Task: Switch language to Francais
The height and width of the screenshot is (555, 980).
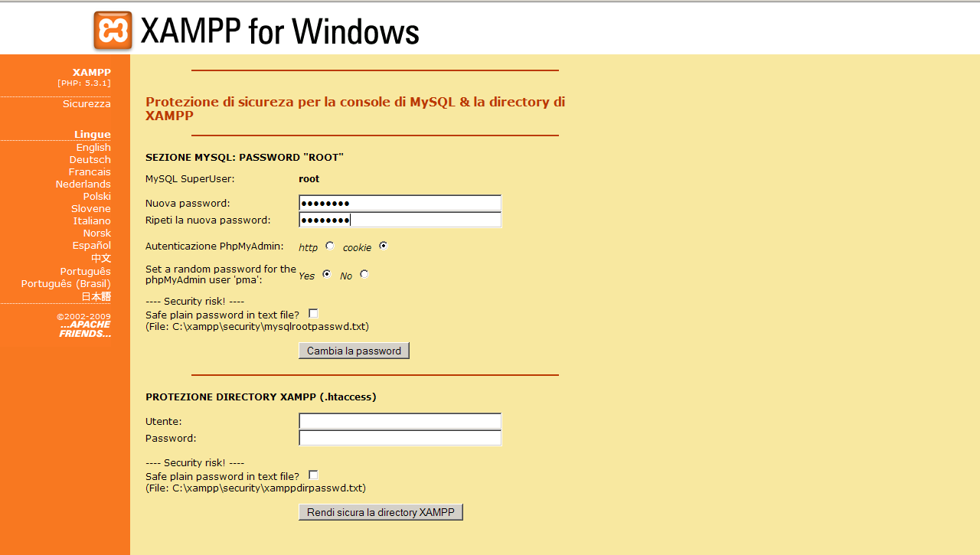Action: coord(90,172)
